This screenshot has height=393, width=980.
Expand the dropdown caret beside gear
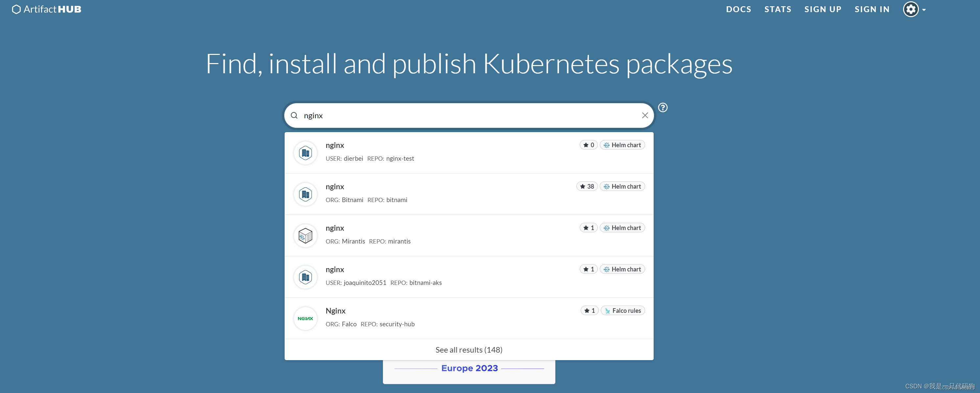coord(924,10)
